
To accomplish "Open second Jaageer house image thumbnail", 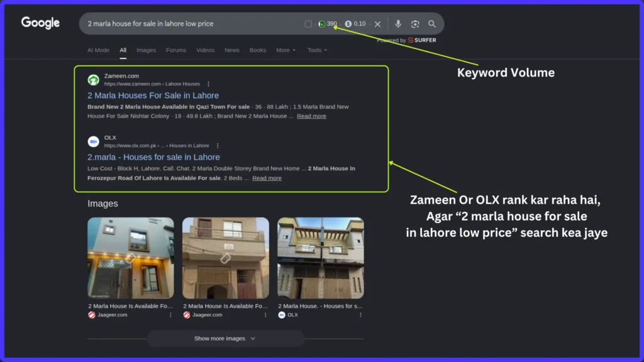I will pyautogui.click(x=226, y=258).
